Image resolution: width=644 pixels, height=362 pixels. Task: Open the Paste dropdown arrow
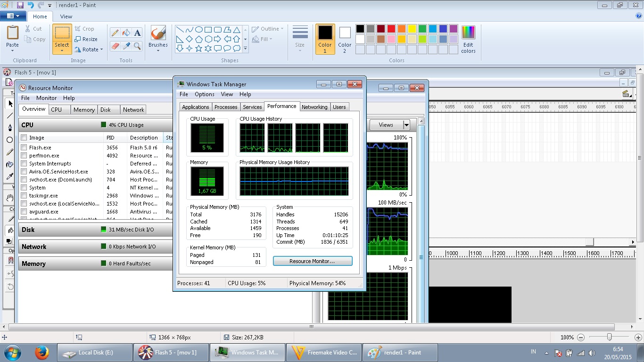point(13,50)
